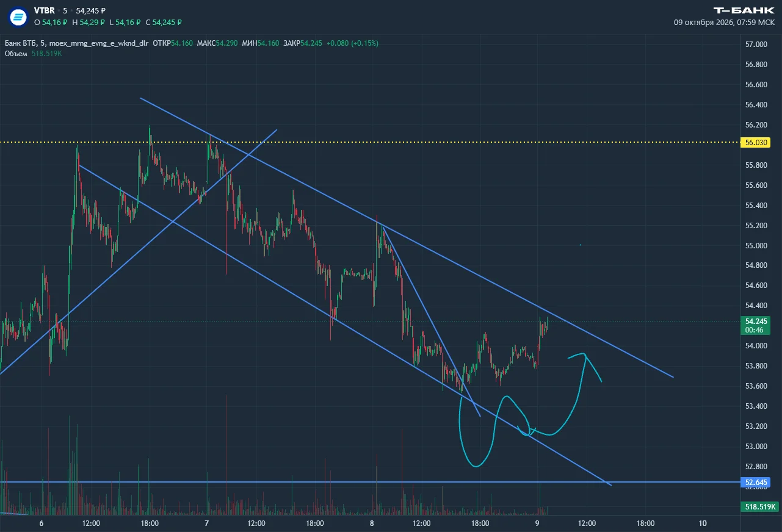The image size is (782, 532).
Task: Click day 7 on the time axis
Action: pos(207,523)
